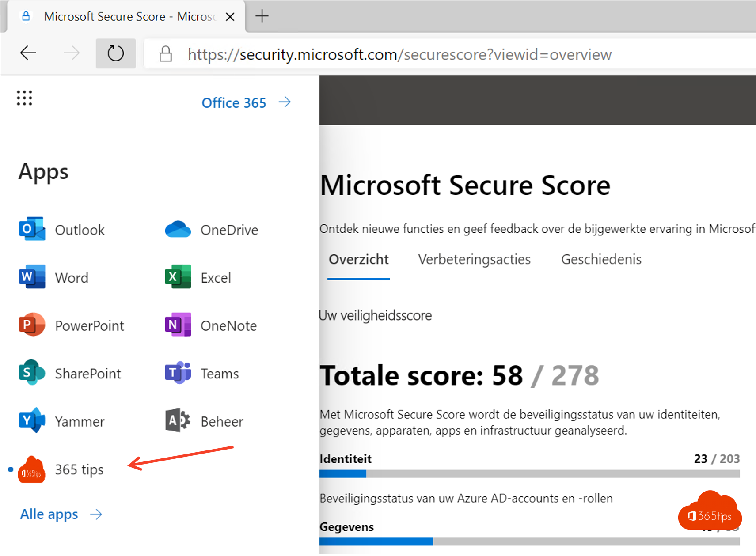This screenshot has width=756, height=556.
Task: Go back with browser back arrow
Action: pos(28,53)
